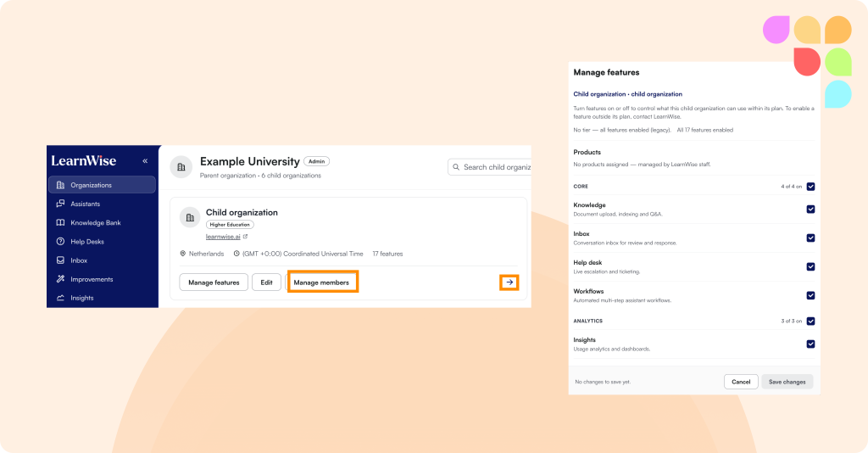Click the Help desk feature name

pos(587,262)
